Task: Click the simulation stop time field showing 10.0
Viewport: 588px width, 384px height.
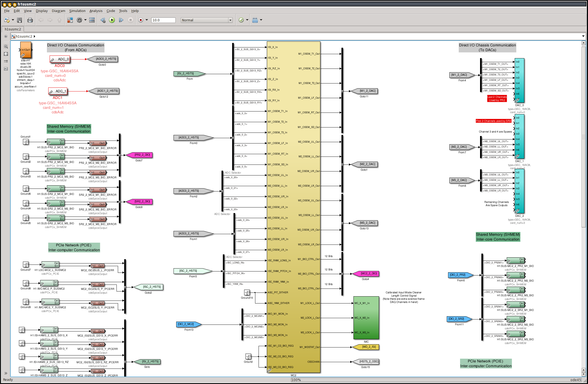Action: [163, 20]
